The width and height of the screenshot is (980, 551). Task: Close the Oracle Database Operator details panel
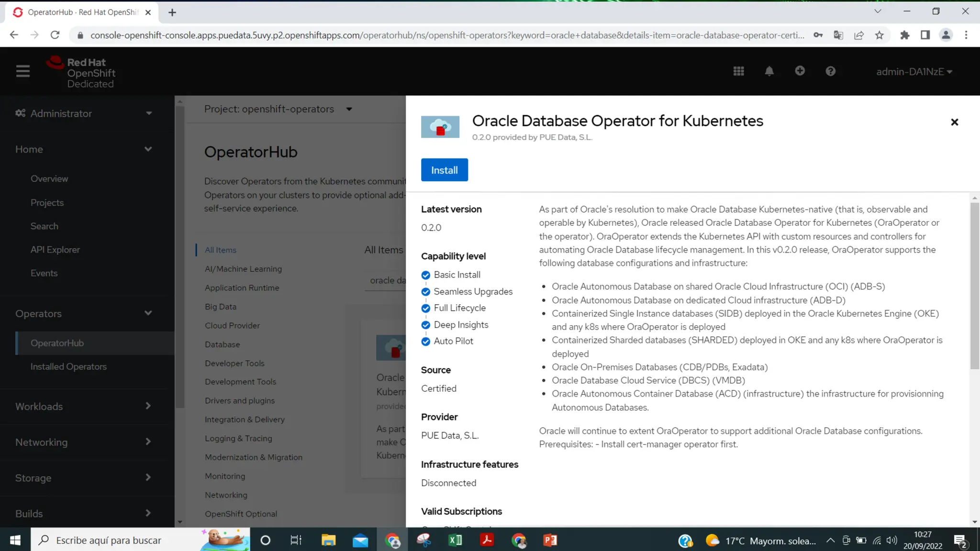click(954, 122)
